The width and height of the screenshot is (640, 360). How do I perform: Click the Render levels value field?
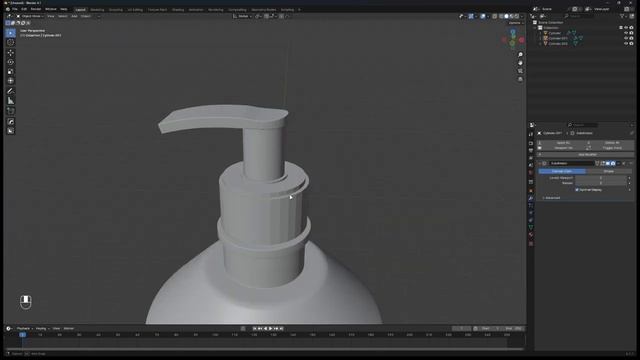pyautogui.click(x=601, y=183)
